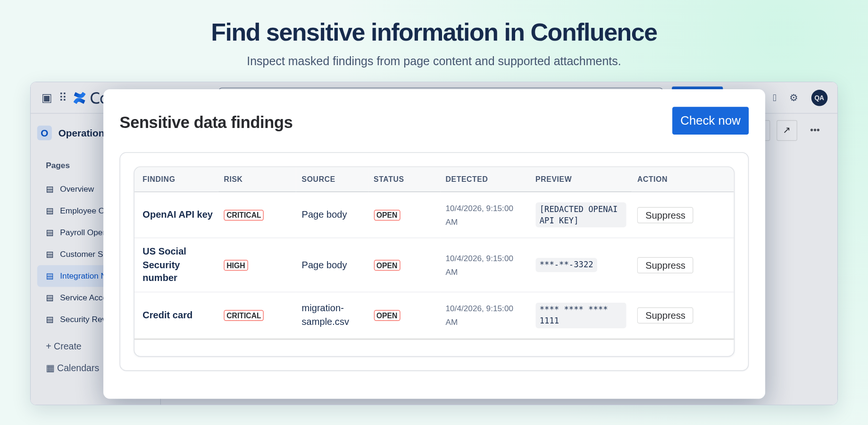Screen dimensions: 868x425
Task: Click the DETECTED column header
Action: coord(467,179)
